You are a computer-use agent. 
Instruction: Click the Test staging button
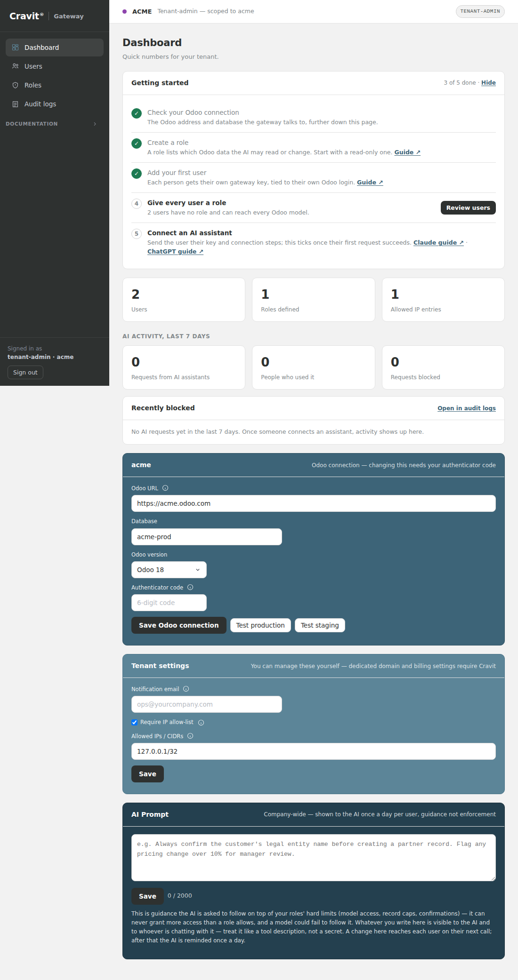(320, 625)
